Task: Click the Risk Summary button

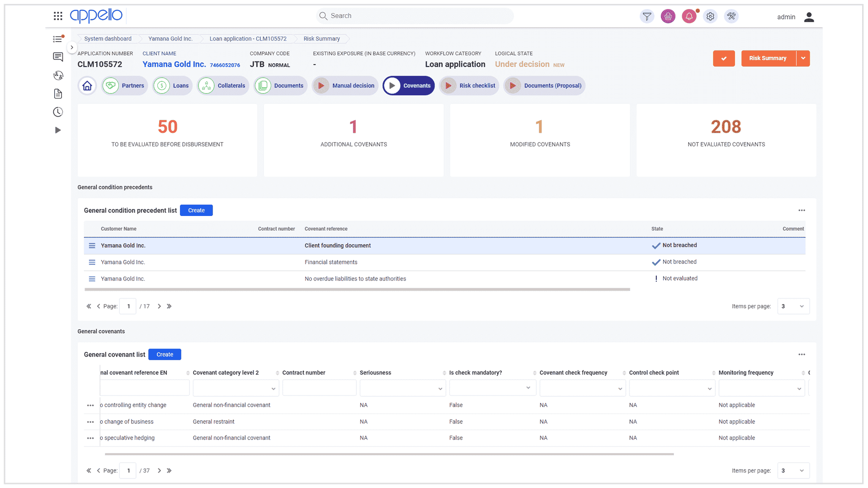Action: (x=768, y=58)
